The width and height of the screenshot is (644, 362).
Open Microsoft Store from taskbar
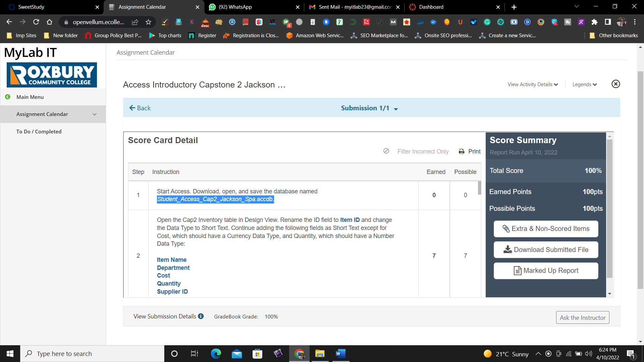coord(257,354)
